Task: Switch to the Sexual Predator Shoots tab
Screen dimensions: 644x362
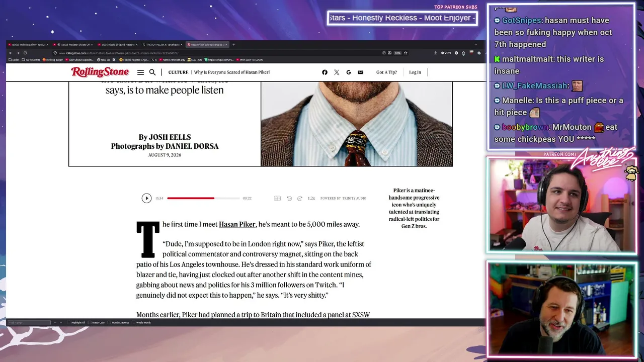Action: point(73,45)
